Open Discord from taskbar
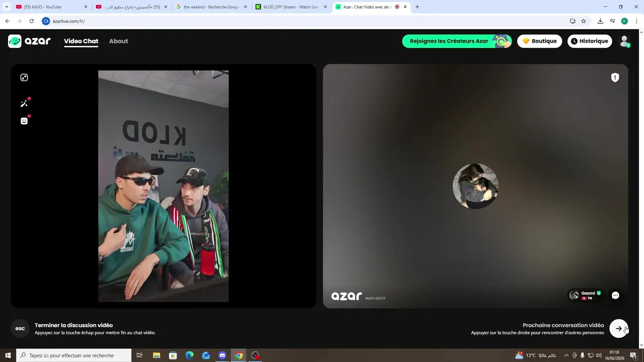Screen dimensions: 644x362 tap(222, 355)
